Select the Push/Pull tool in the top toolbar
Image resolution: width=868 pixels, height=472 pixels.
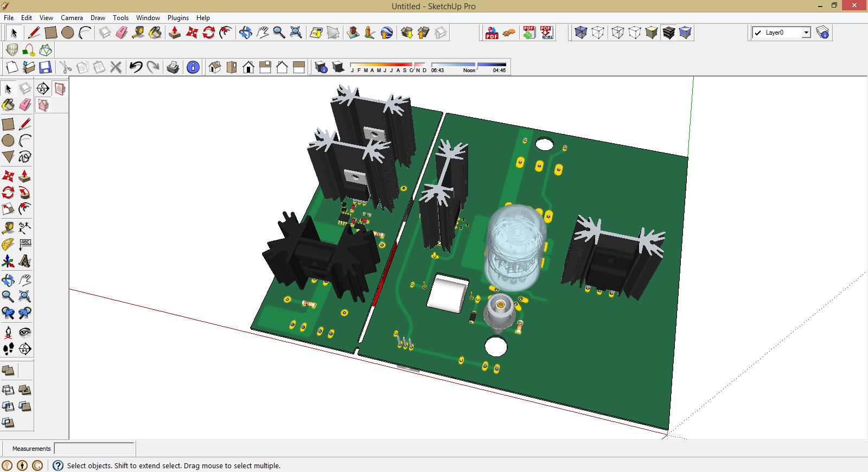point(174,33)
